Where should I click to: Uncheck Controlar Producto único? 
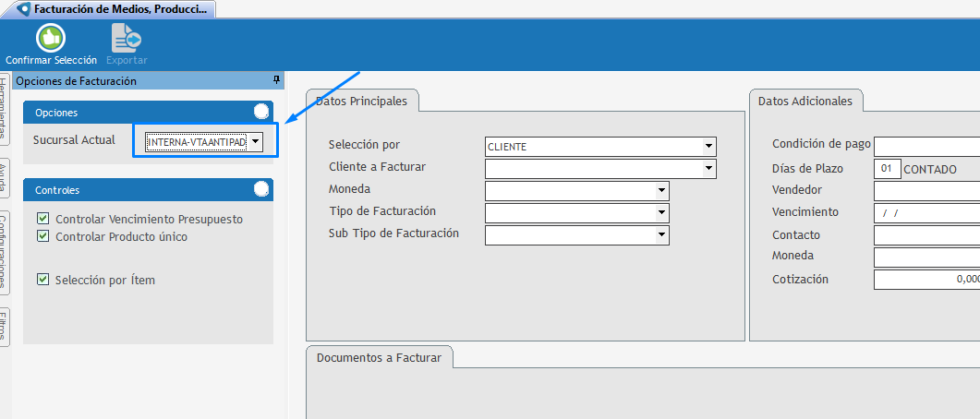point(42,236)
